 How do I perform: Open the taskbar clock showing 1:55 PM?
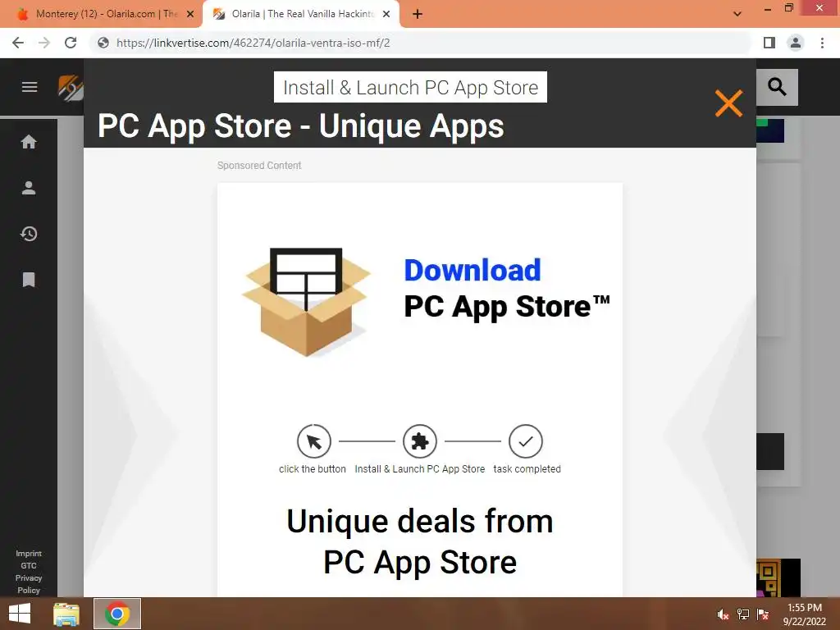click(805, 614)
